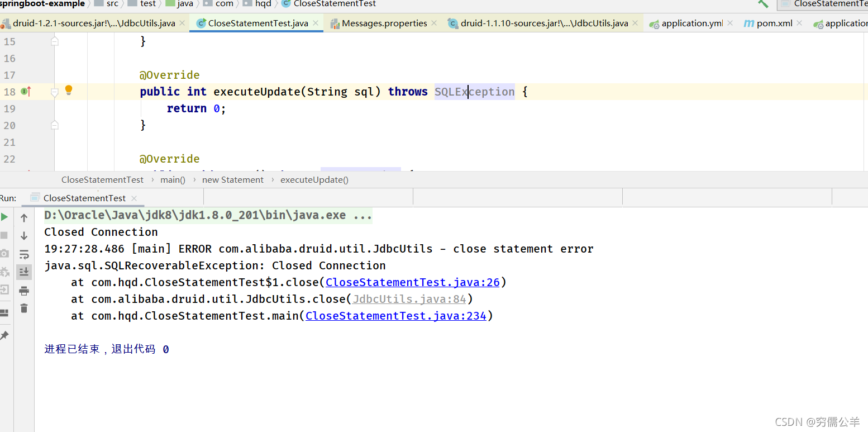Close the druid-1.2.1 JdbcUtils.java tab
Screen dimensions: 868x432
click(x=182, y=23)
